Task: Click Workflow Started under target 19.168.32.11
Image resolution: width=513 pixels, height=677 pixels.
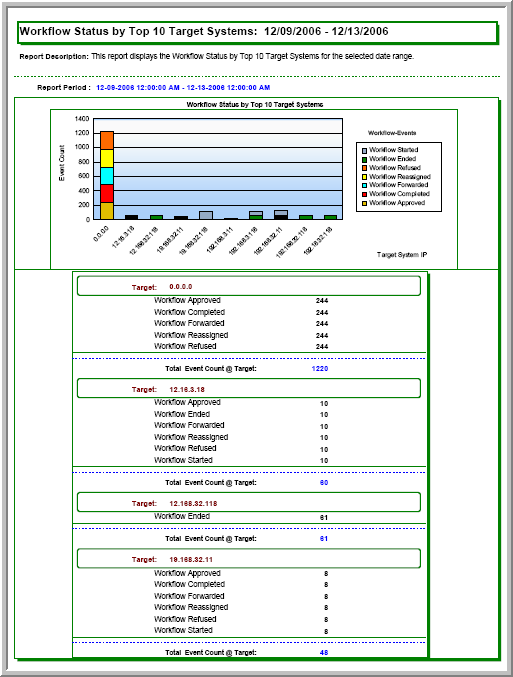Action: tap(184, 630)
